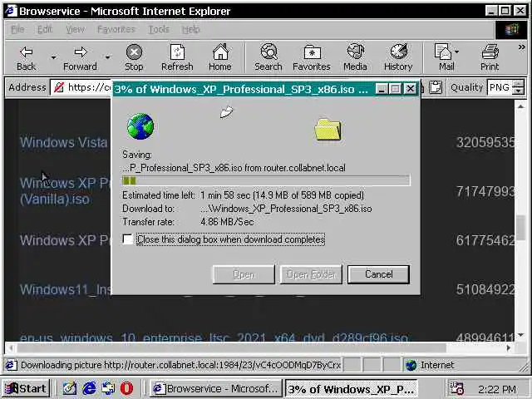Click the system tray scheduler icon
This screenshot has width=532, height=399.
coord(456,388)
